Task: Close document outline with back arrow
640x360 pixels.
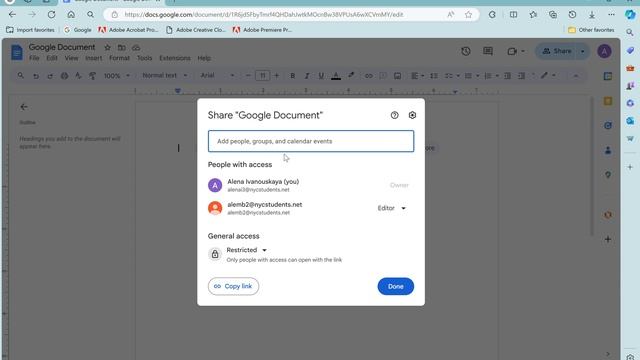Action: pos(24,107)
